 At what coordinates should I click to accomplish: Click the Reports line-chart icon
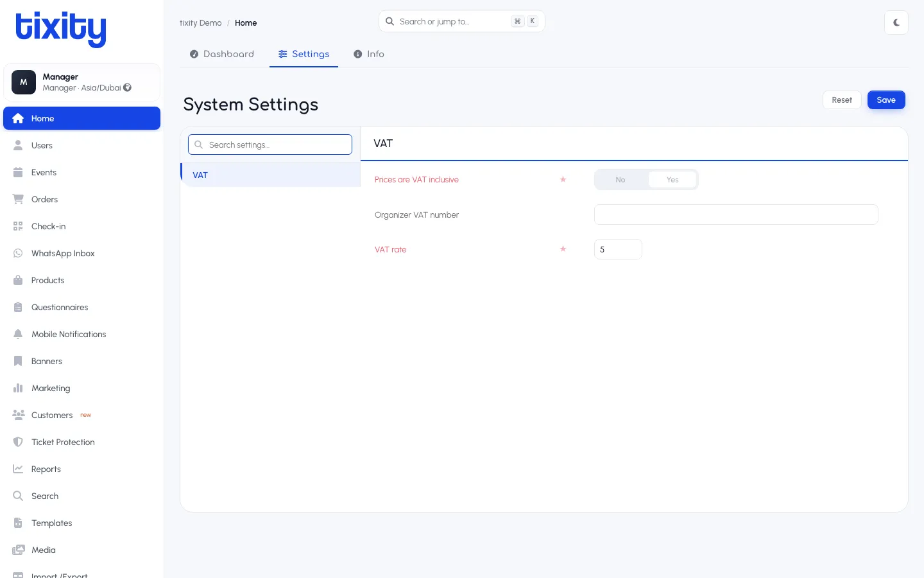[x=18, y=469]
